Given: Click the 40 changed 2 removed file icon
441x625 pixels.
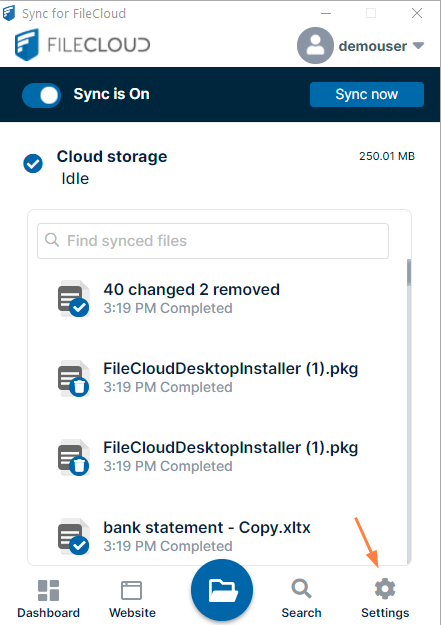Looking at the screenshot, I should pos(74,299).
